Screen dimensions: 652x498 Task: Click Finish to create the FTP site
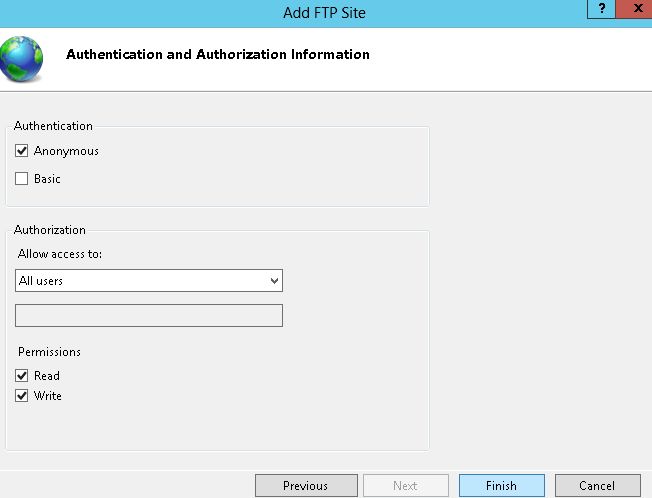point(501,486)
